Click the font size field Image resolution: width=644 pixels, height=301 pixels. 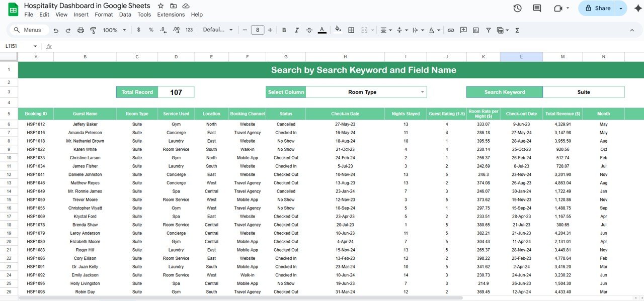(x=258, y=30)
